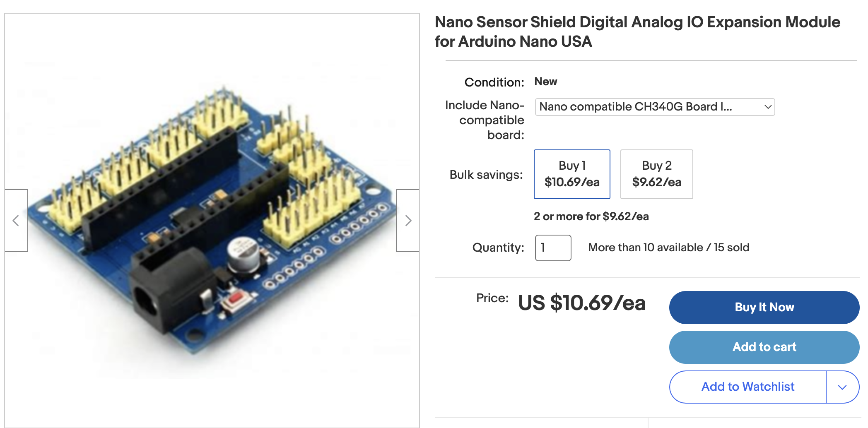The width and height of the screenshot is (868, 428).
Task: Focus the Quantity input field
Action: point(552,248)
